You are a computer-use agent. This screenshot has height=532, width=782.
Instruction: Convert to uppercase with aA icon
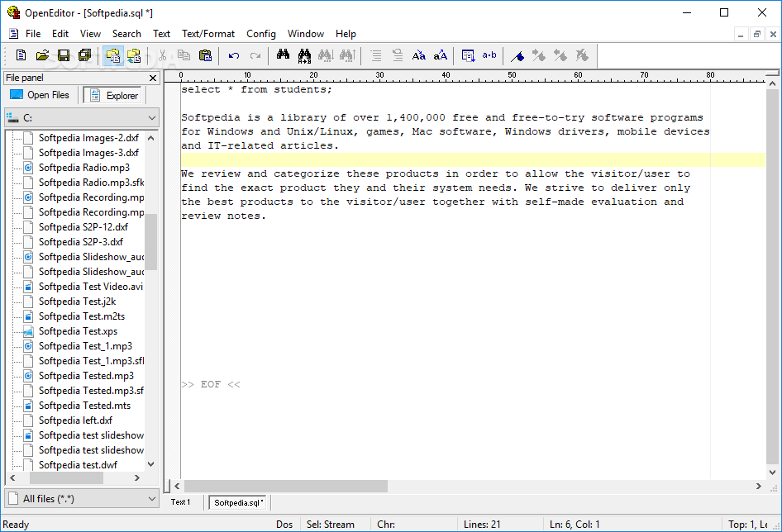[x=440, y=55]
